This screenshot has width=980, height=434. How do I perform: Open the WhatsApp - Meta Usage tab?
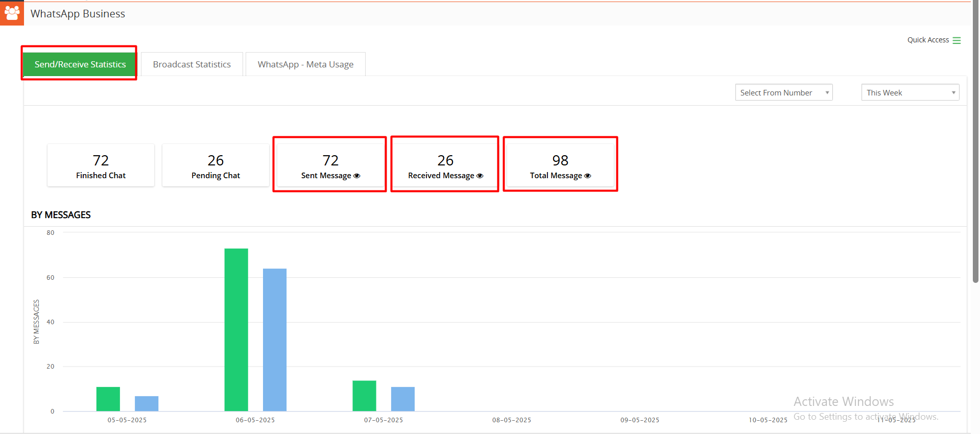pos(305,64)
